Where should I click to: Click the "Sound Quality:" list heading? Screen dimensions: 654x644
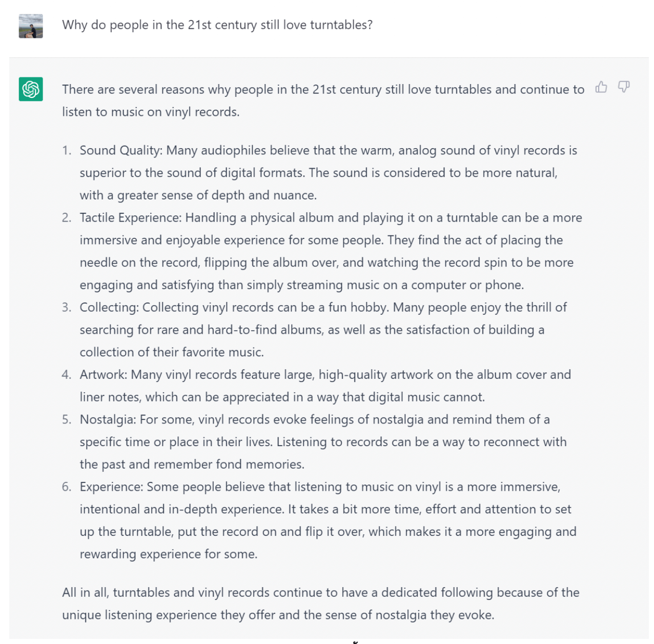[121, 150]
